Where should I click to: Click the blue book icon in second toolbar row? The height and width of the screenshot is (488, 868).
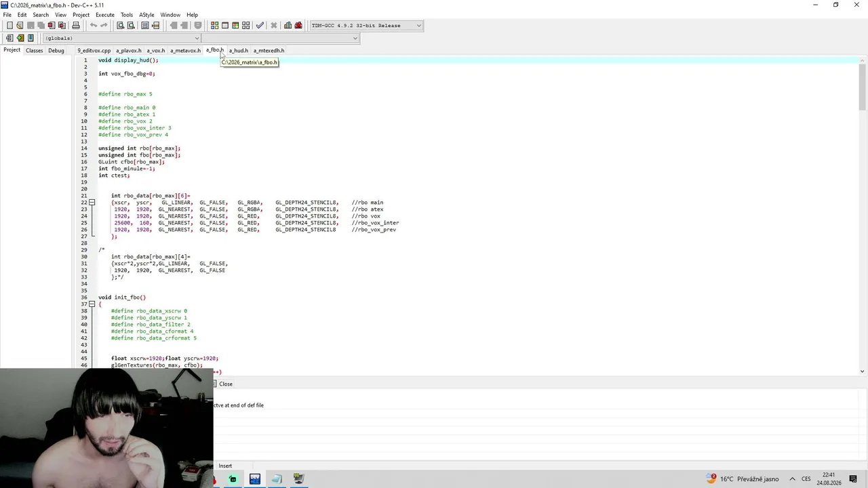tap(31, 38)
